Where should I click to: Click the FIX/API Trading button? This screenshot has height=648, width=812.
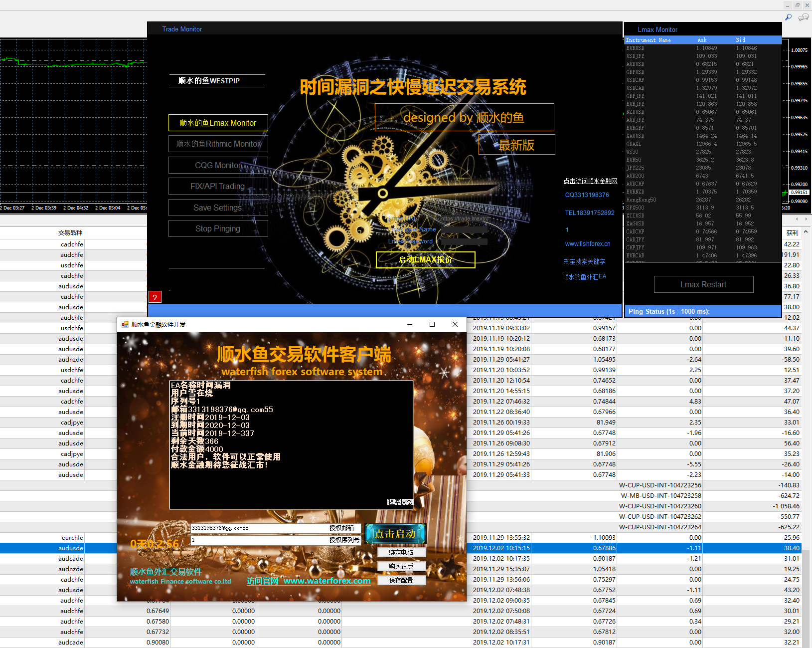(218, 186)
